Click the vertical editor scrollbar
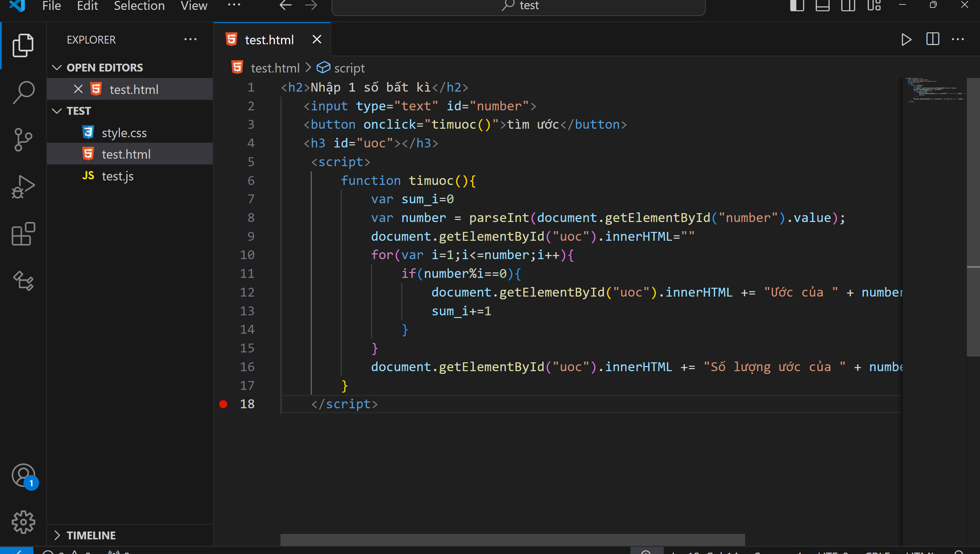The image size is (980, 554). point(973,217)
